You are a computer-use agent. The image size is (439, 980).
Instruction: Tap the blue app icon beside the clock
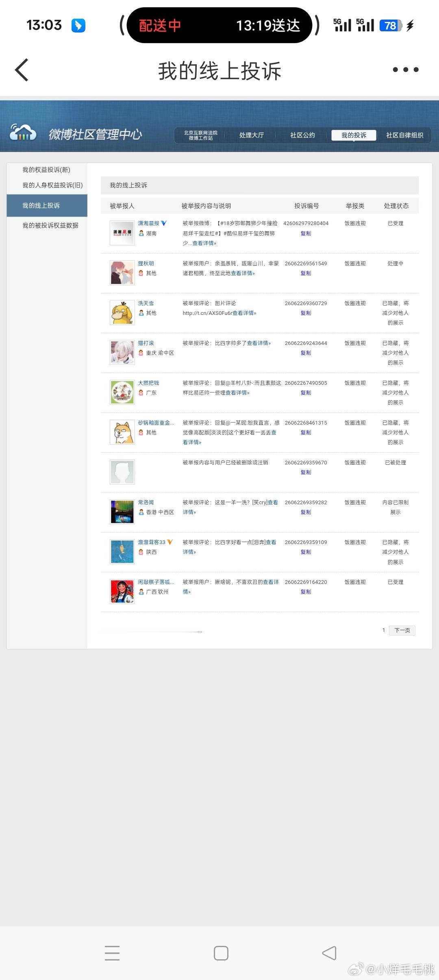coord(78,25)
